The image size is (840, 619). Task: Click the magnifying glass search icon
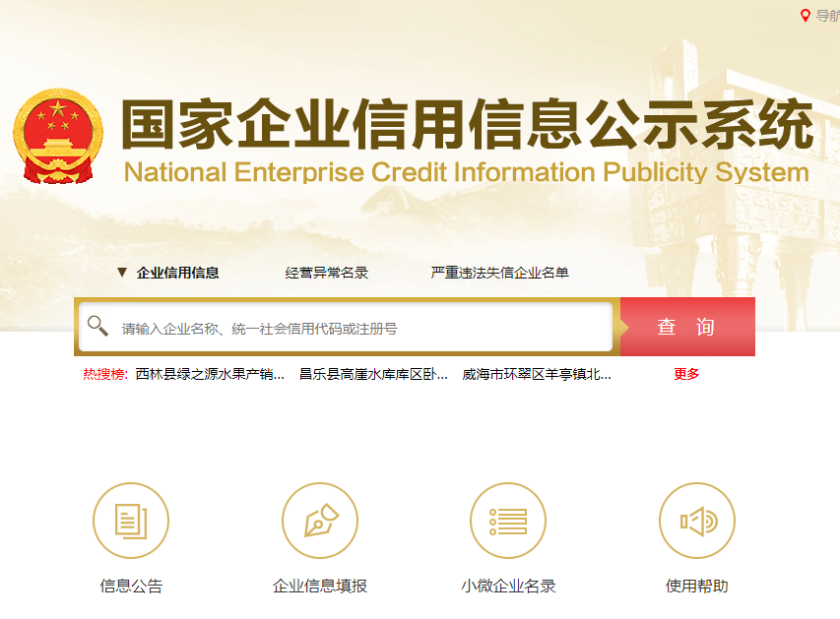(97, 326)
